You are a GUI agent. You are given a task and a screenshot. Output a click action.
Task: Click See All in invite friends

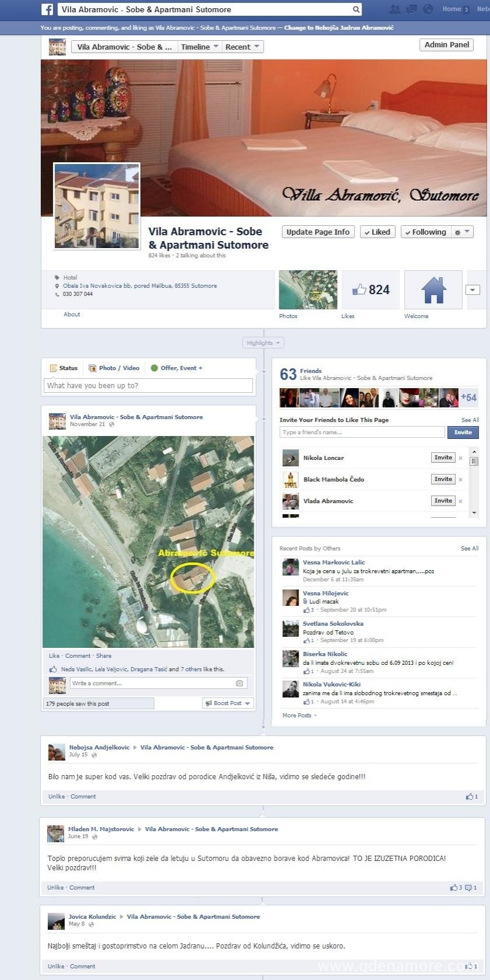coord(470,420)
